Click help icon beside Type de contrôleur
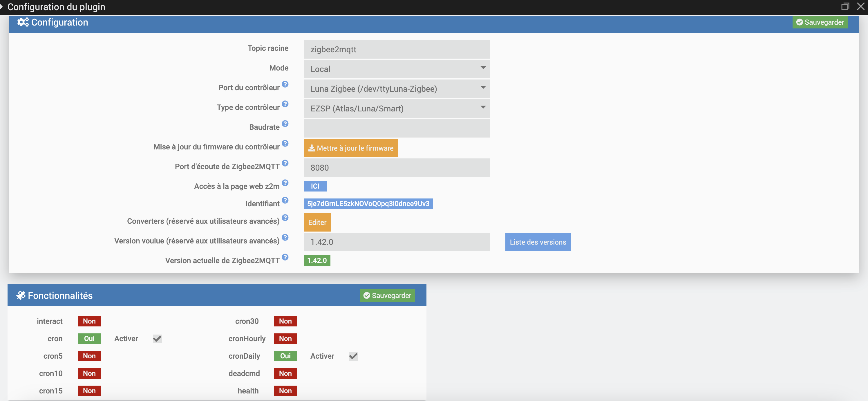 (285, 104)
